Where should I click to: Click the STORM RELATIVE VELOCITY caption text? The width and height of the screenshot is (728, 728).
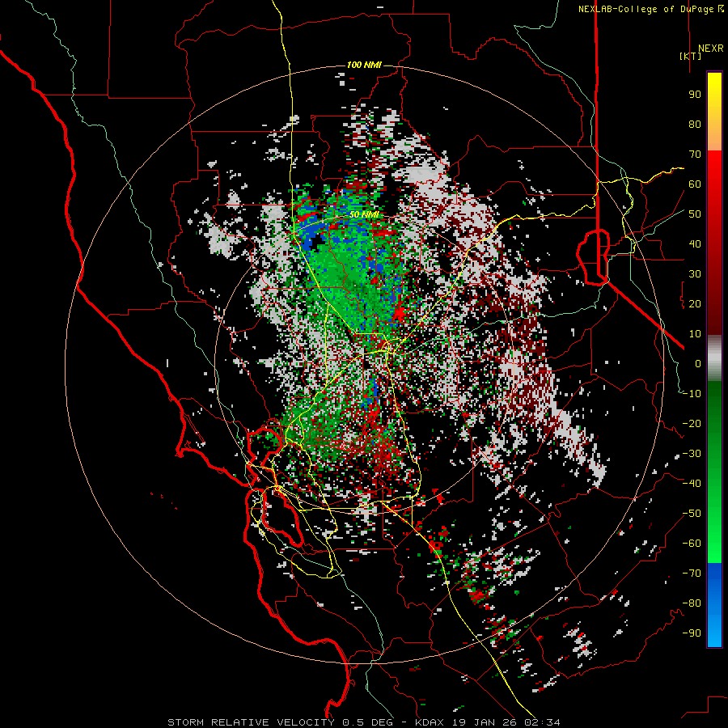point(251,722)
